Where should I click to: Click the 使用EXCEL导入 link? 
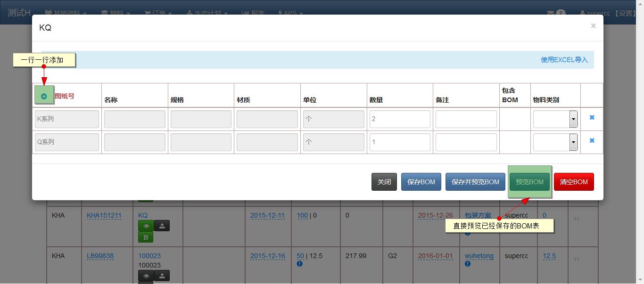coord(564,60)
